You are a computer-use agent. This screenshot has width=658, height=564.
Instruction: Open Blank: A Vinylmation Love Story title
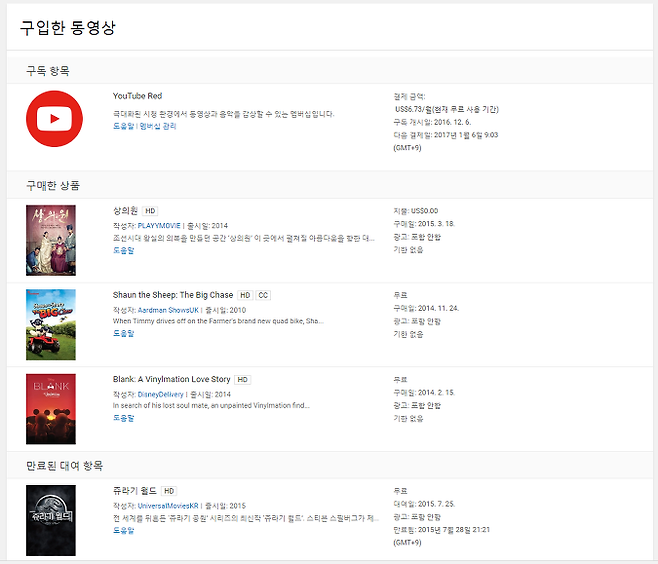click(x=171, y=380)
